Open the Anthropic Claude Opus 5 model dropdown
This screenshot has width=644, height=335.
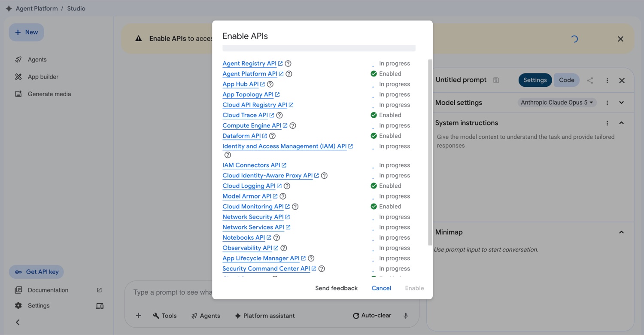(x=557, y=103)
